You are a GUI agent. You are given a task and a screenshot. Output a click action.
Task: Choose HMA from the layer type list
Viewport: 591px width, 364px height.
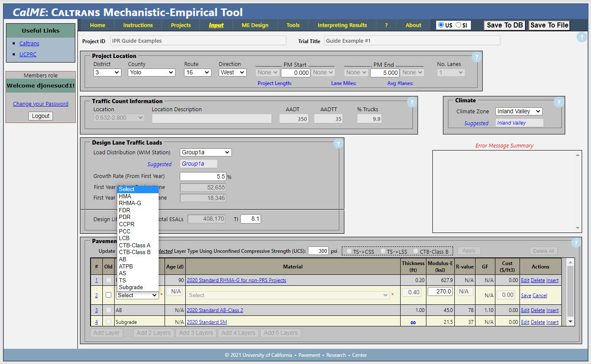137,196
